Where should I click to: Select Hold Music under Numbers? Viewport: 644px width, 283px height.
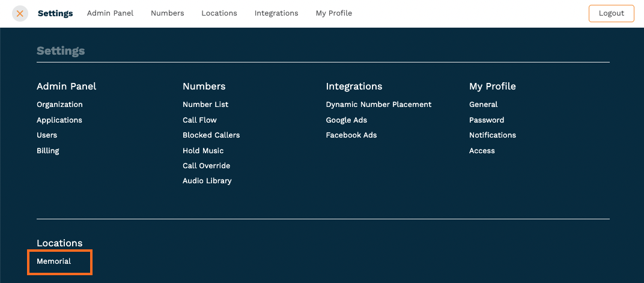point(203,150)
